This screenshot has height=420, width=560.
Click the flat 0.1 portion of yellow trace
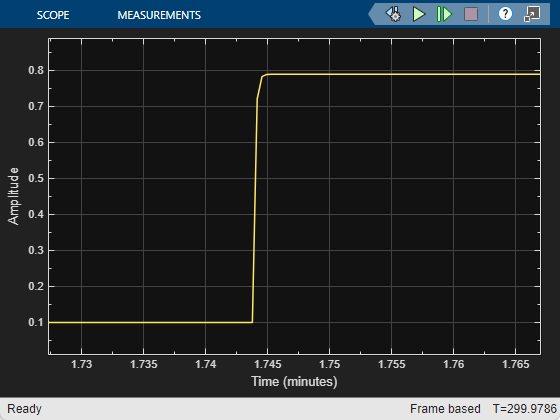pyautogui.click(x=150, y=322)
